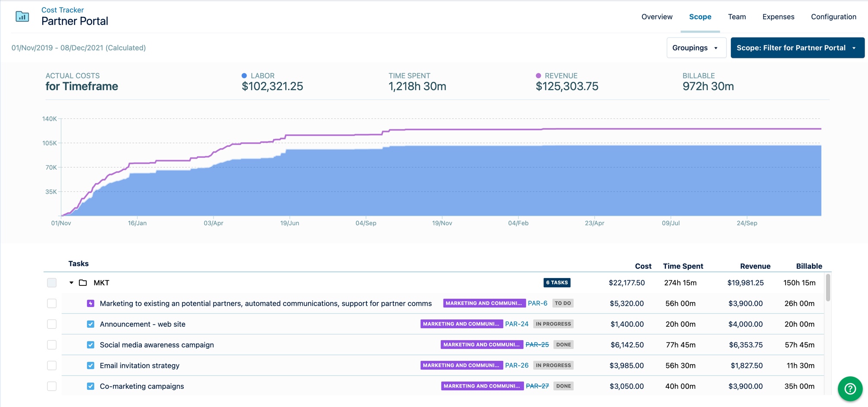Click the MKT folder icon
The image size is (868, 407).
(x=83, y=283)
